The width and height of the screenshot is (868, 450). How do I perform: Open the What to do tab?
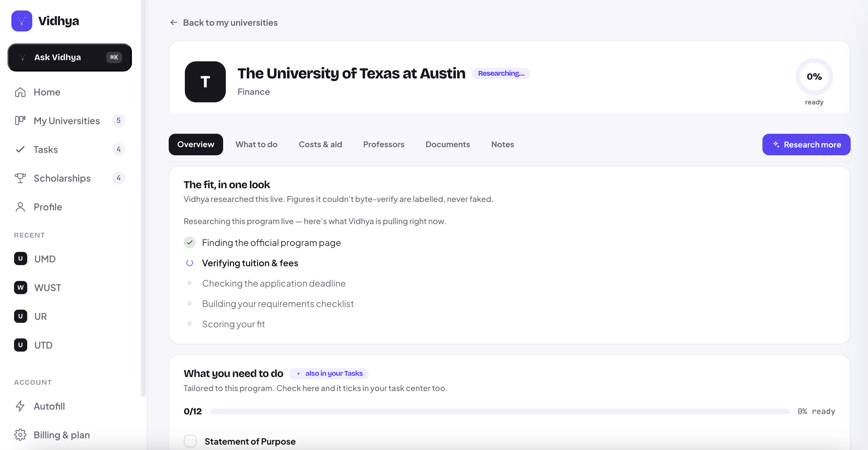point(256,145)
